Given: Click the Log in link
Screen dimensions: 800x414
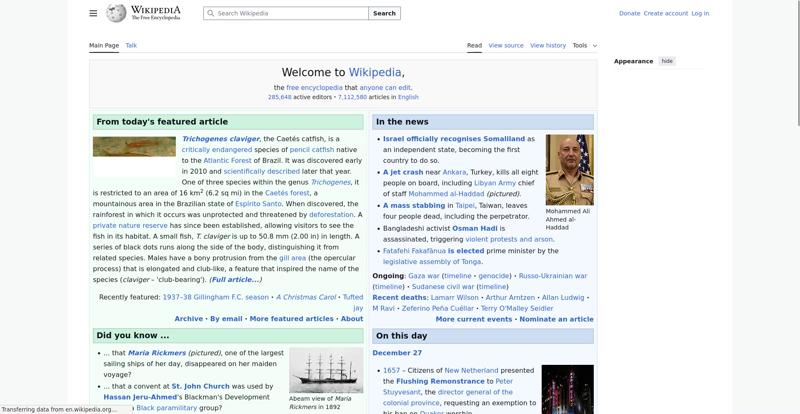Looking at the screenshot, I should (700, 14).
